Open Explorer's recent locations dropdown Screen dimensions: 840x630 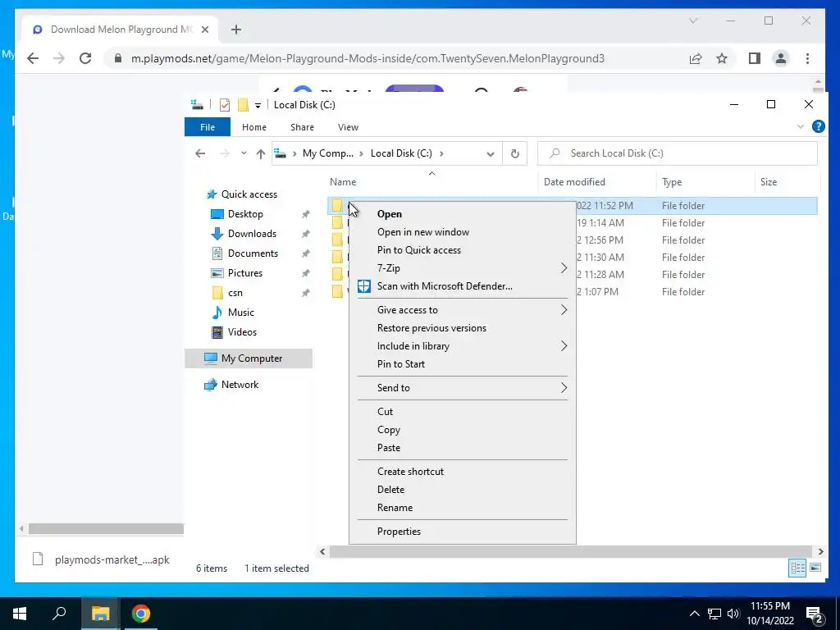click(244, 153)
